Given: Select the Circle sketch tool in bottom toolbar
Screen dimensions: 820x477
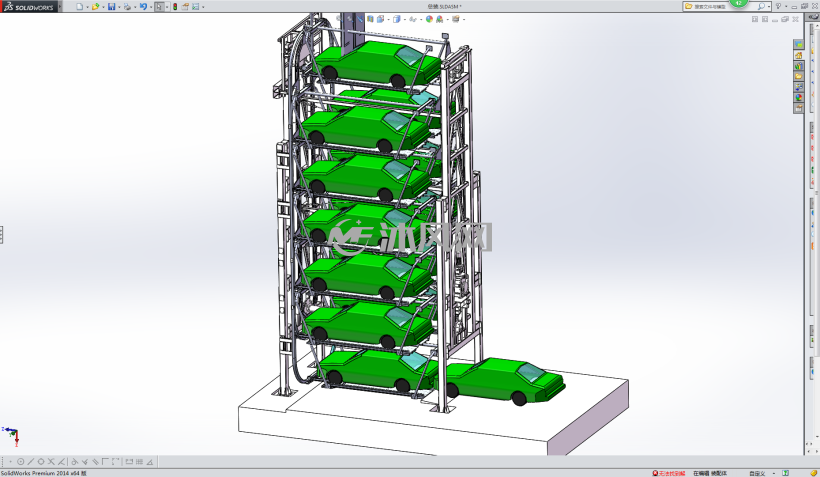Looking at the screenshot, I should click(x=20, y=462).
